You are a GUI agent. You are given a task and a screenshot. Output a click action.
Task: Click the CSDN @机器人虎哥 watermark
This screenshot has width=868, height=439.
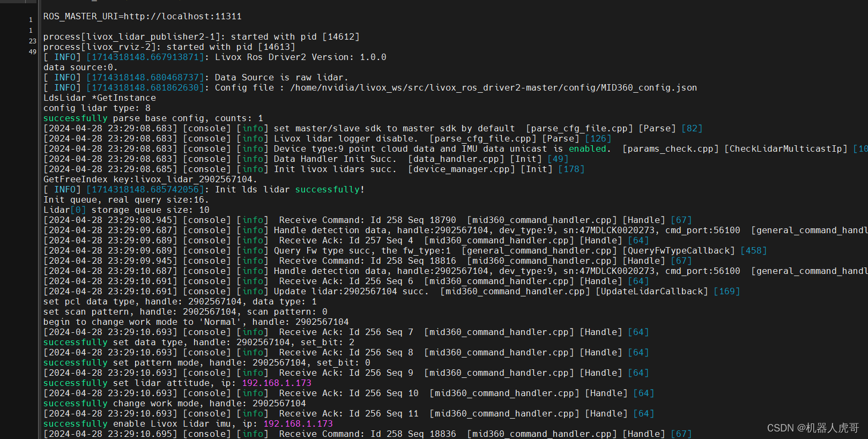813,428
